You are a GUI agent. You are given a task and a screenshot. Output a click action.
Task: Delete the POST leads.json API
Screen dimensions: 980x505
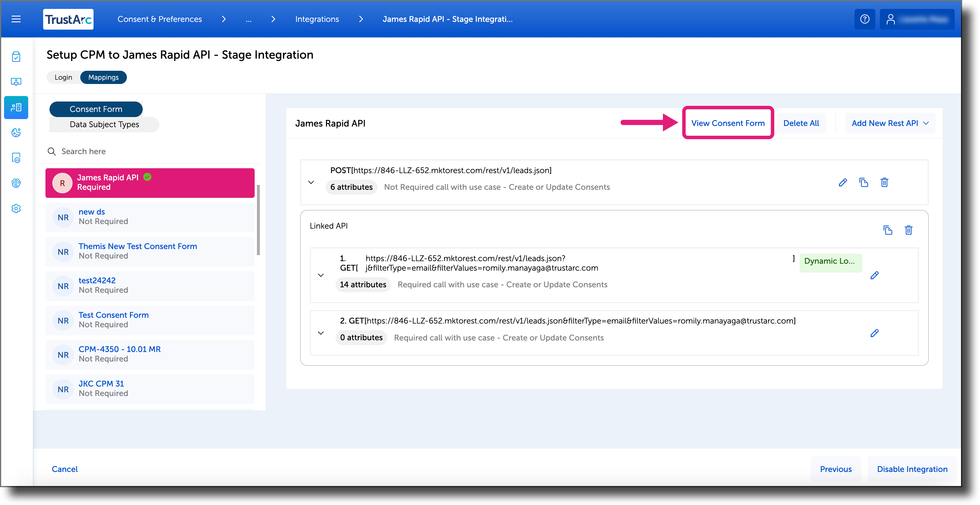884,183
